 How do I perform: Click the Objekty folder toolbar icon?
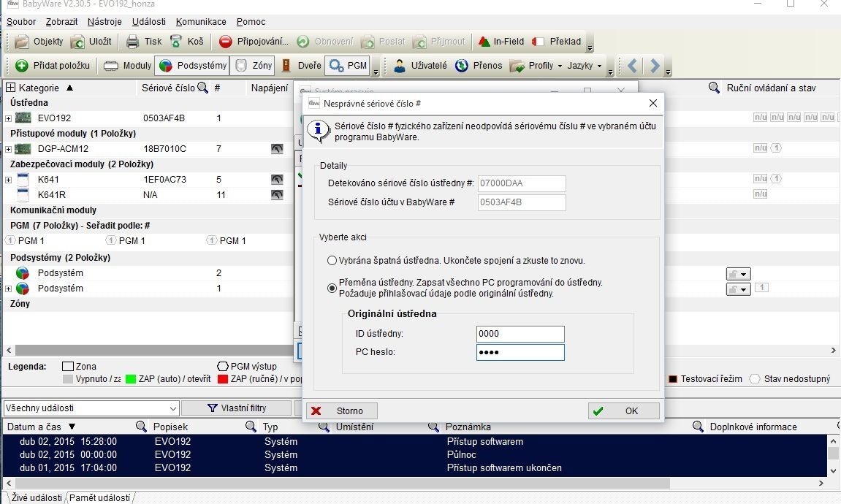click(x=23, y=42)
